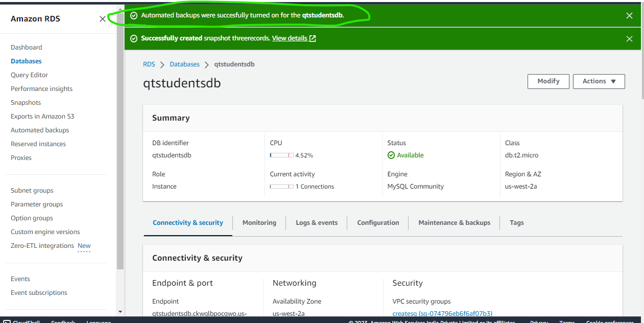The height and width of the screenshot is (323, 644).
Task: Open Exports in Amazon S3
Action: [x=42, y=117]
